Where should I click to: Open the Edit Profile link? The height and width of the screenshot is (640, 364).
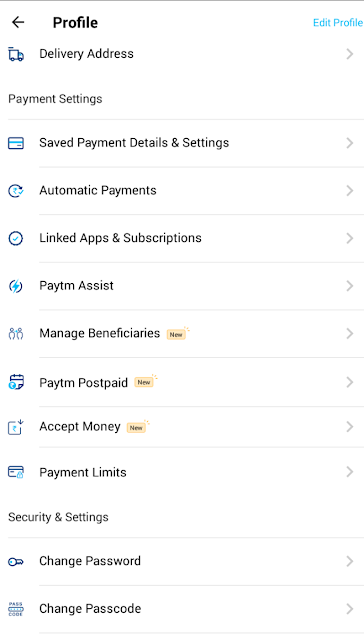click(x=337, y=22)
